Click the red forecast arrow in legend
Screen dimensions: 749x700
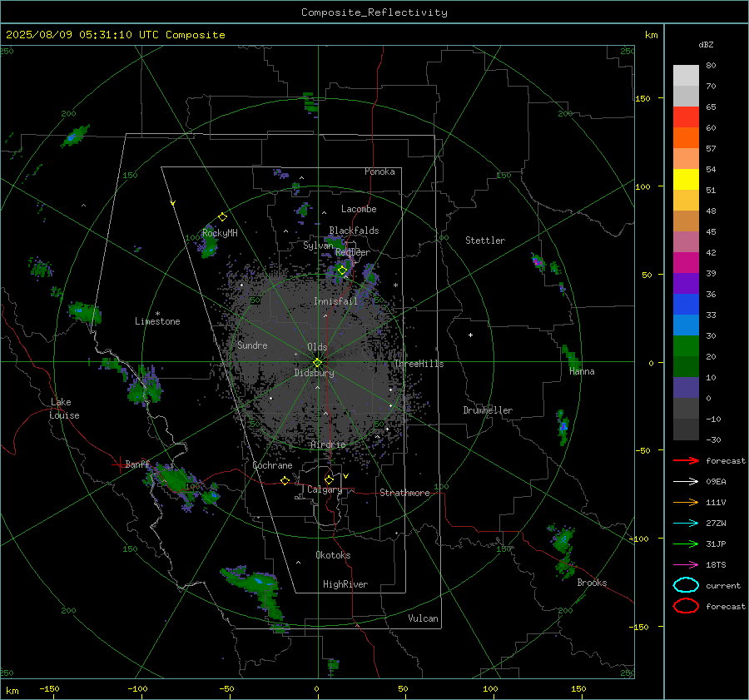(686, 460)
